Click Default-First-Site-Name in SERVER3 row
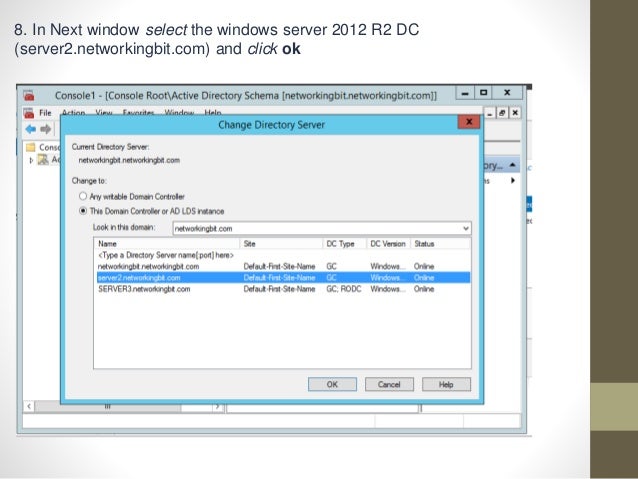Viewport: 638px width, 479px height. click(279, 289)
